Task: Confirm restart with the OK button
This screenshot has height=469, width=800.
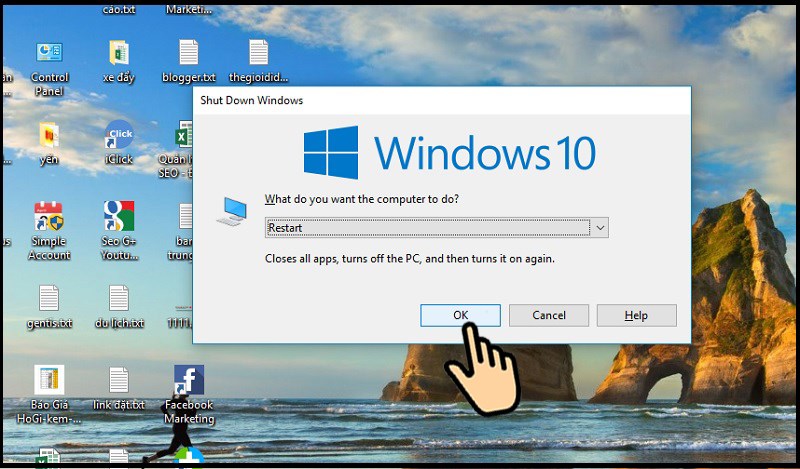Action: tap(460, 315)
